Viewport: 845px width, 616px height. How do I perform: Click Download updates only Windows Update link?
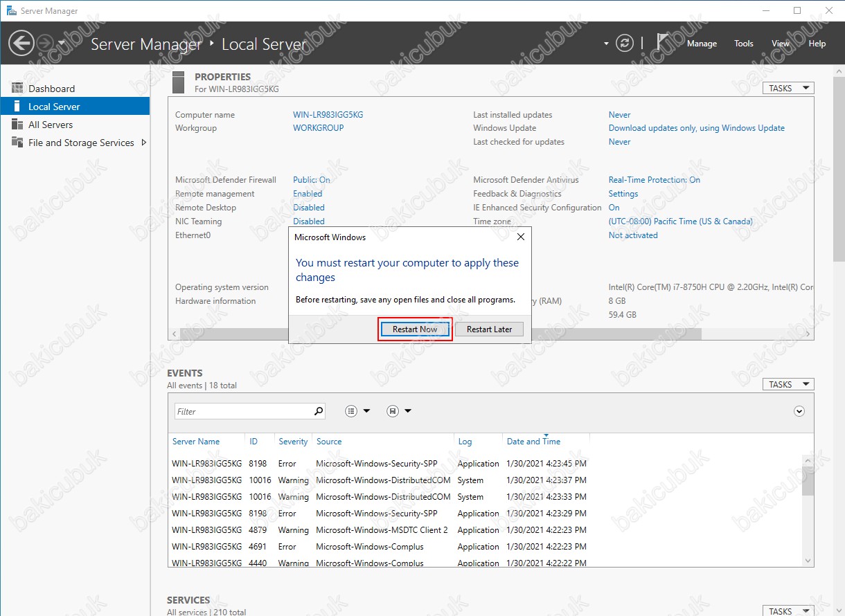[x=697, y=128]
